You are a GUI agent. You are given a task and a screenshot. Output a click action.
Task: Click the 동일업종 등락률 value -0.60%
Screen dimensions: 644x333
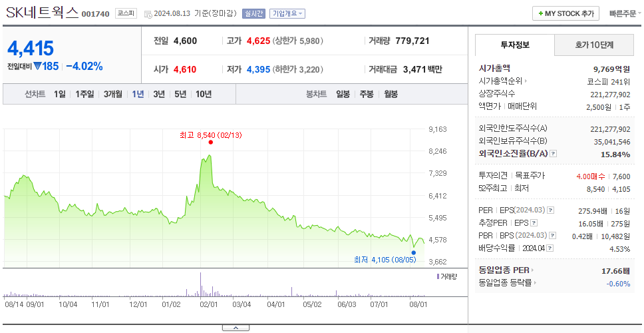[618, 284]
